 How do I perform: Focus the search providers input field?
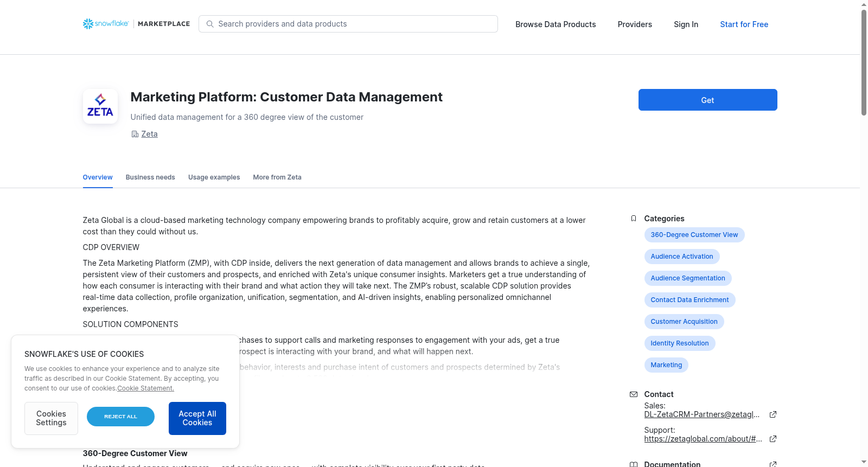point(348,24)
